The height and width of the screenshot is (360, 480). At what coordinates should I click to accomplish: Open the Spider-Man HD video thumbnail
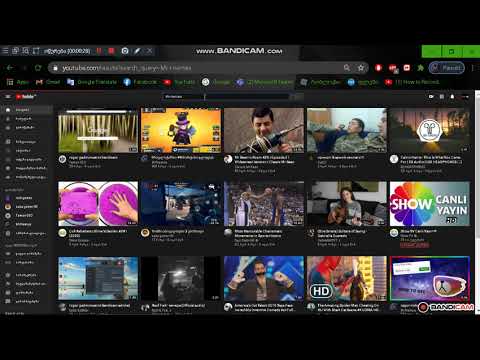347,278
